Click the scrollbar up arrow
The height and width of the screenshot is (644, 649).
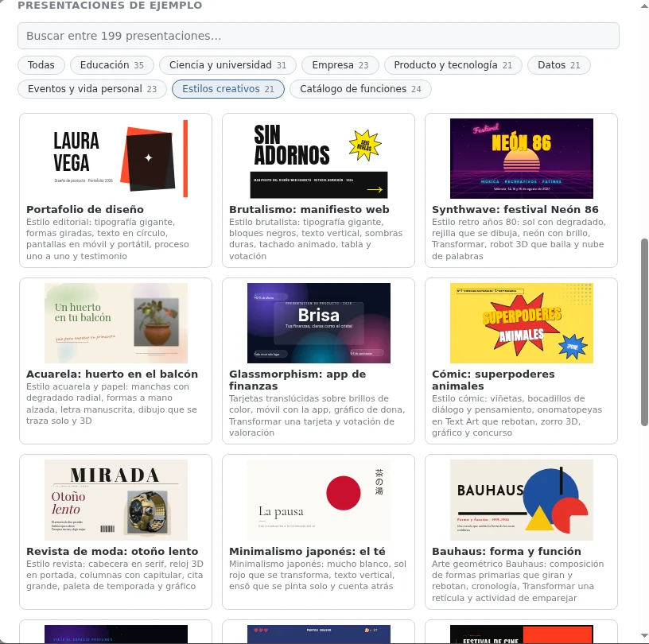(x=644, y=6)
